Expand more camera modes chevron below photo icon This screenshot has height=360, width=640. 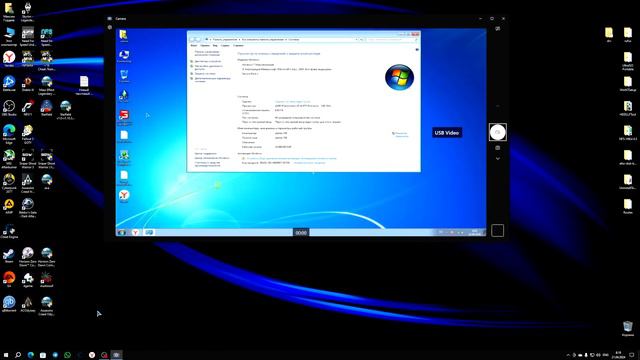(498, 158)
